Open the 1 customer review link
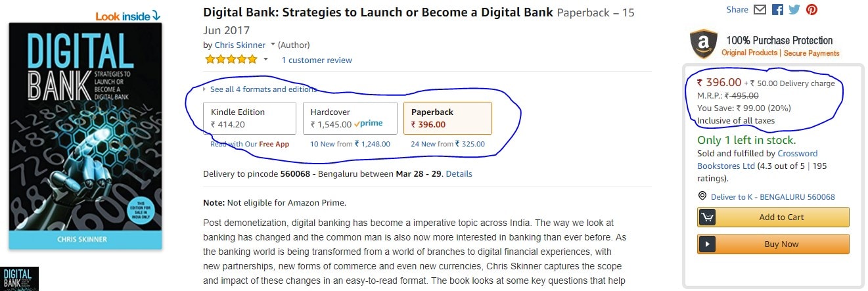Screen dimensions: 868x291 317,60
